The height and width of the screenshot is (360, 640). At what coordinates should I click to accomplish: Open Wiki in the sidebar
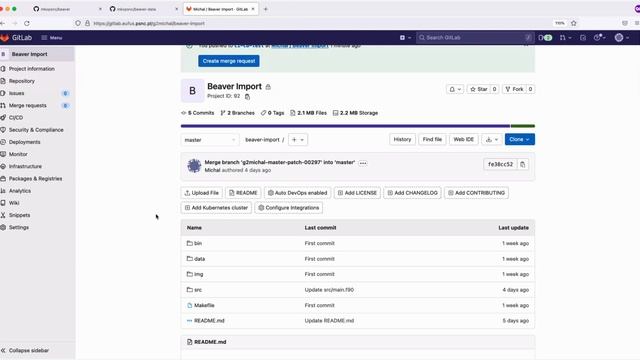pos(14,203)
